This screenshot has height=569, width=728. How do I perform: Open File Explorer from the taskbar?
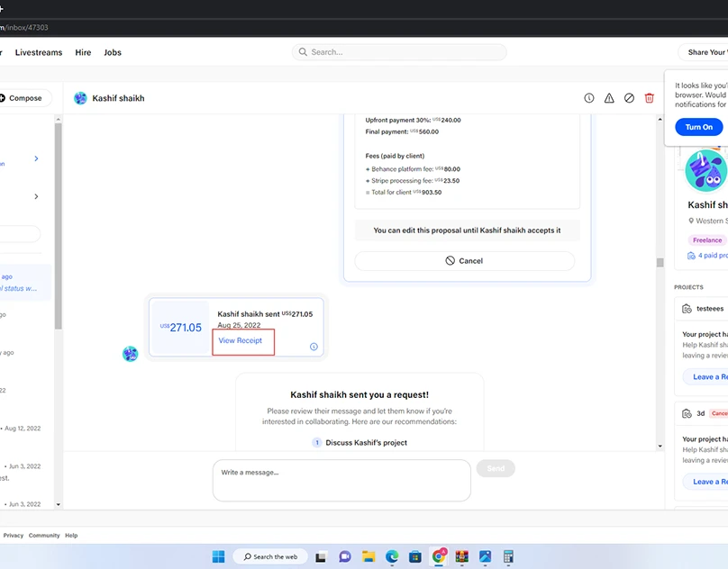[x=369, y=556]
